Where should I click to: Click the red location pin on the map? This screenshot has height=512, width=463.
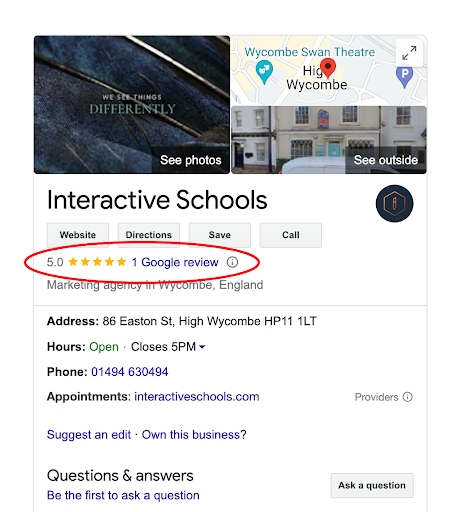point(328,68)
